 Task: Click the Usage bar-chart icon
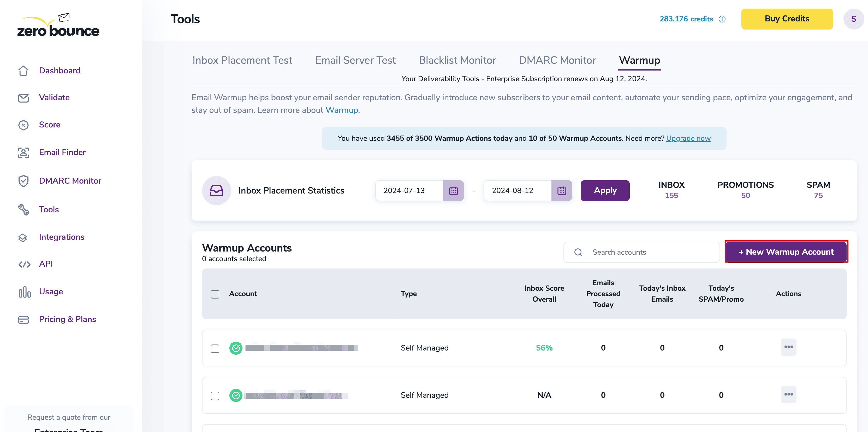(x=24, y=292)
